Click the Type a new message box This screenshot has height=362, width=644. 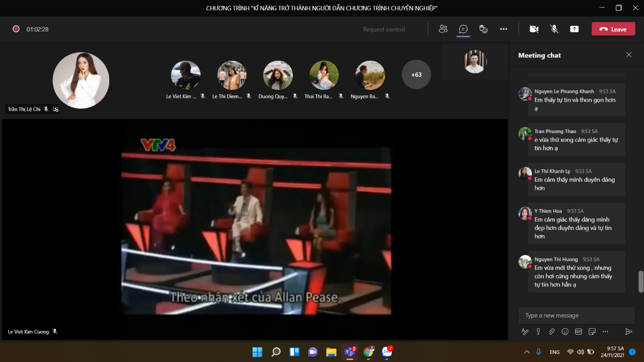click(x=577, y=316)
